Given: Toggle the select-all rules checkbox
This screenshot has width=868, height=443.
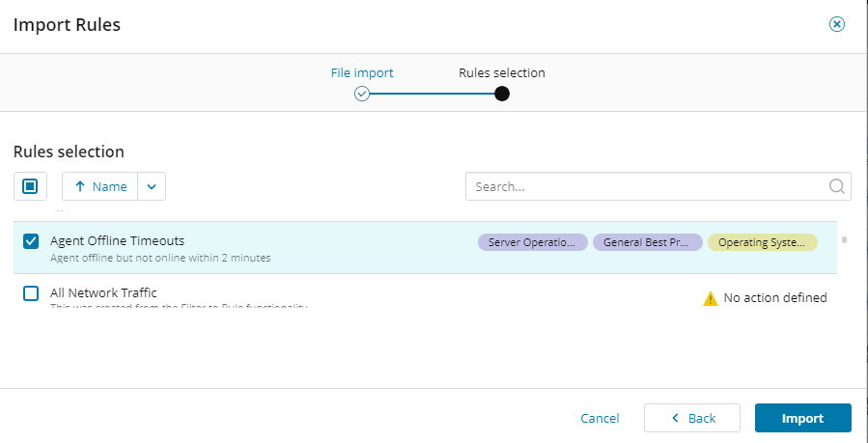Looking at the screenshot, I should coord(30,186).
